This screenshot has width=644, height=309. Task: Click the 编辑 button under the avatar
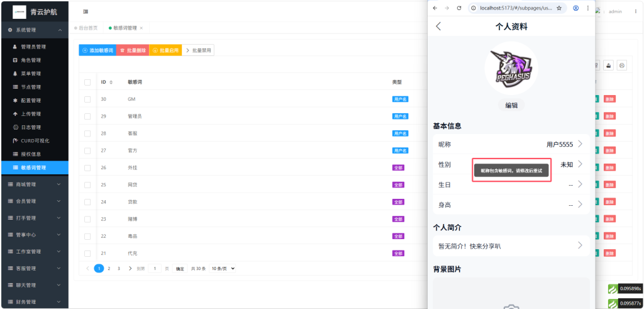[511, 105]
